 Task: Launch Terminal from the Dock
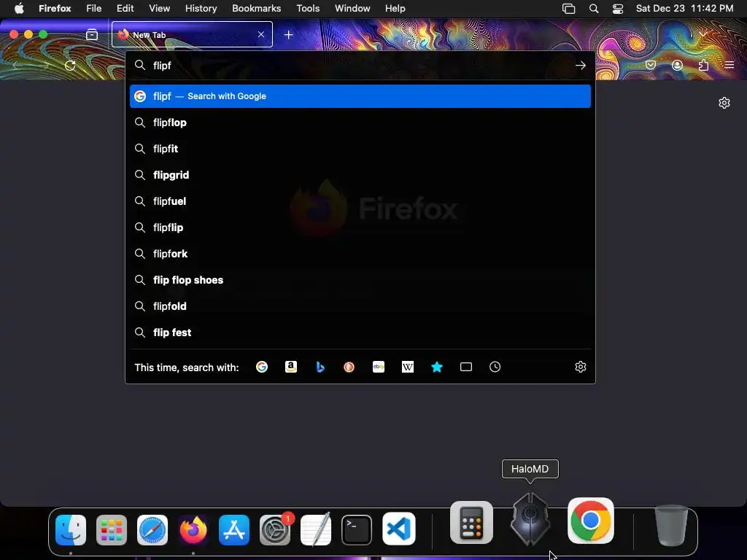point(357,529)
